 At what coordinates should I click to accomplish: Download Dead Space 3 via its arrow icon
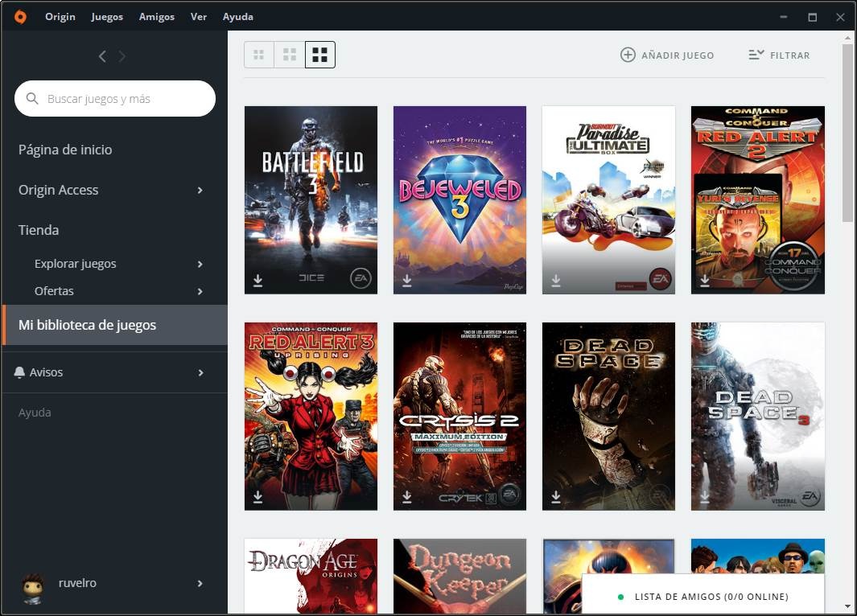[705, 497]
